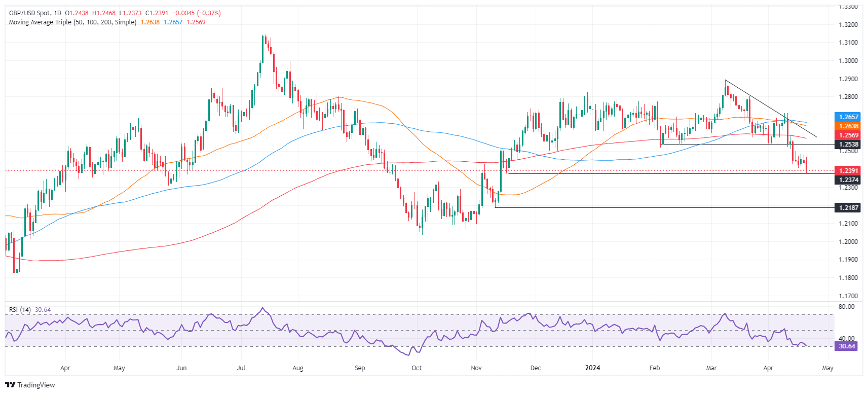The width and height of the screenshot is (868, 394).
Task: Click the 1.3100 price axis level
Action: click(x=848, y=43)
